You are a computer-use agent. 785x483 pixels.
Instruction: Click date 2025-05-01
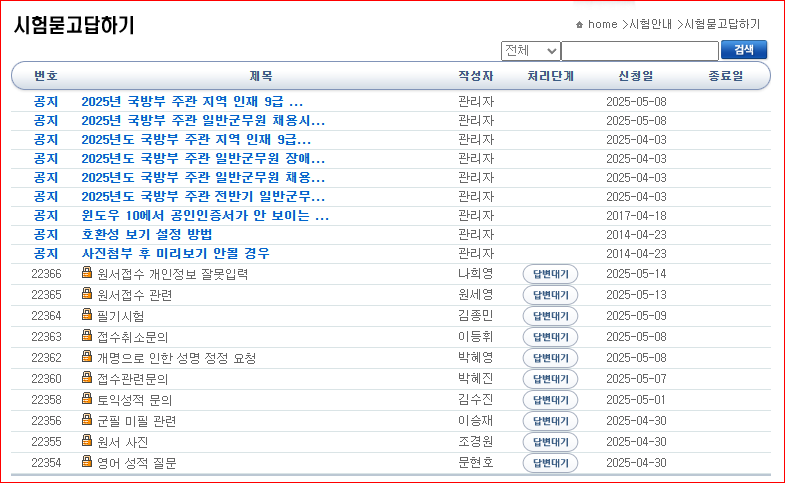[636, 400]
